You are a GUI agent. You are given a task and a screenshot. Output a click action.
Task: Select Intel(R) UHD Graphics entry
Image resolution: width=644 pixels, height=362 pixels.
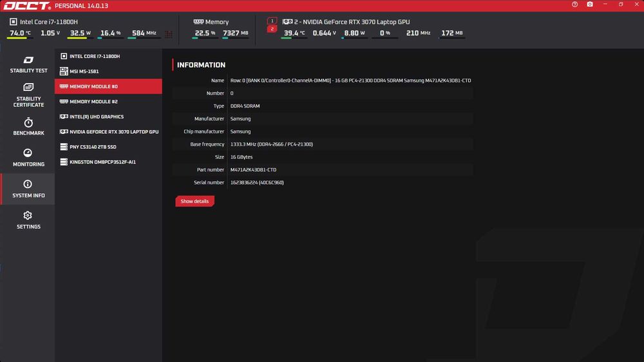point(108,117)
